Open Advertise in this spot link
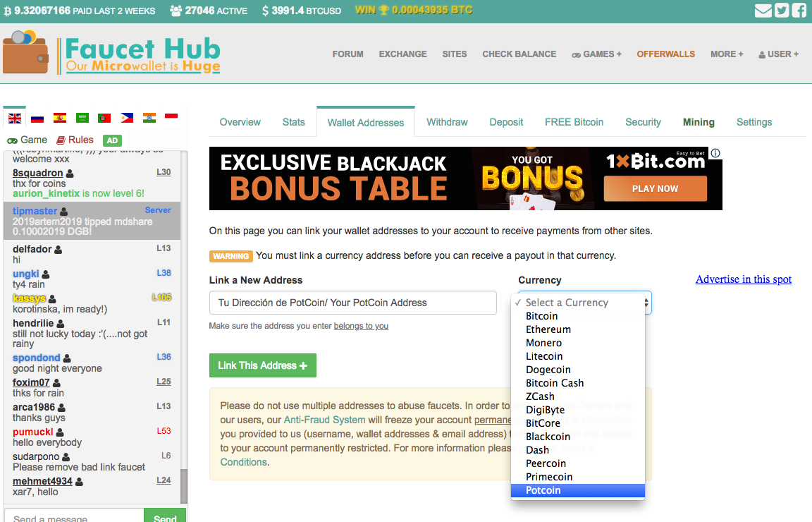812x522 pixels. click(x=744, y=279)
